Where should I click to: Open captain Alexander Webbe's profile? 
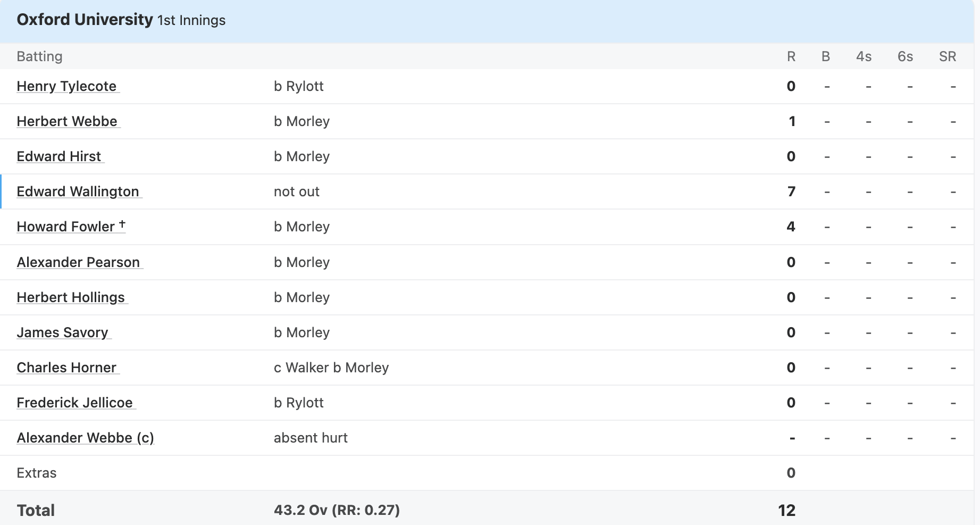85,438
